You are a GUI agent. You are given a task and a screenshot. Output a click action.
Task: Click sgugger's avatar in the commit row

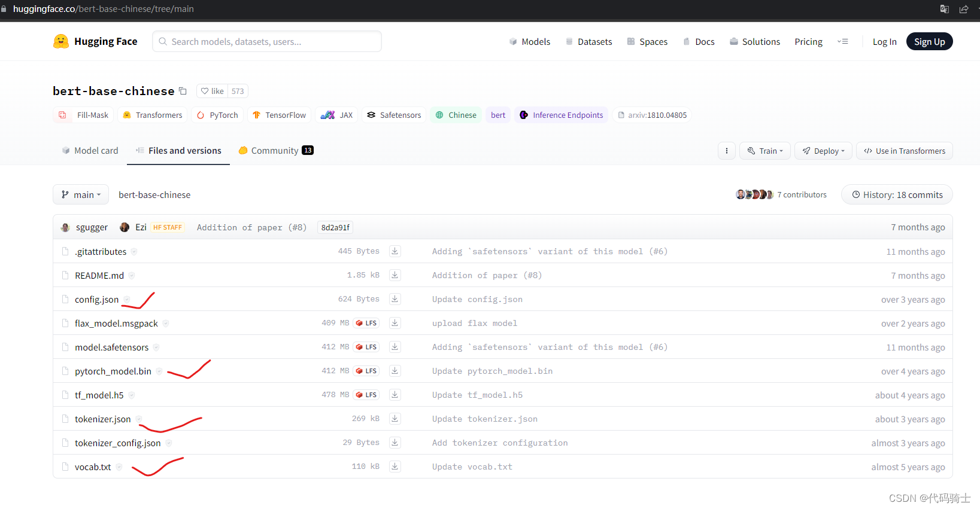[65, 227]
